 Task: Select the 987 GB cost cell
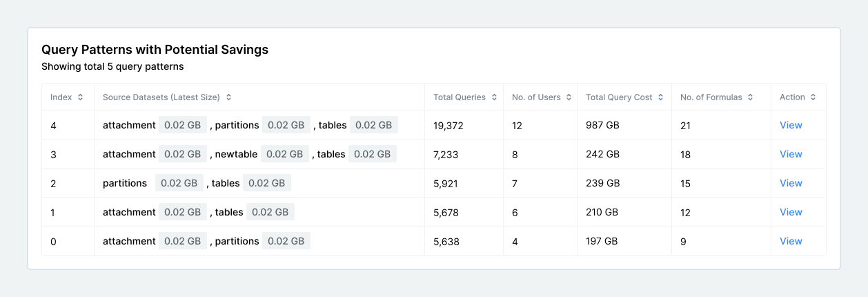point(603,126)
